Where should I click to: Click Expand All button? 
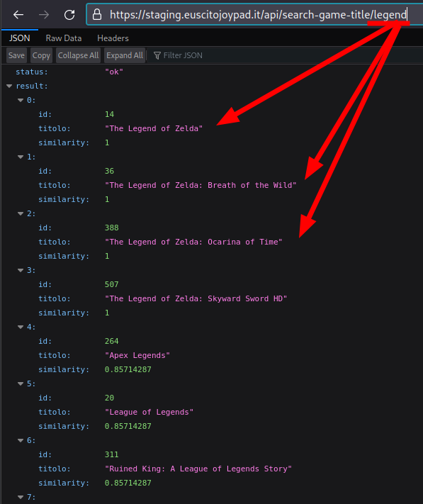[x=124, y=55]
